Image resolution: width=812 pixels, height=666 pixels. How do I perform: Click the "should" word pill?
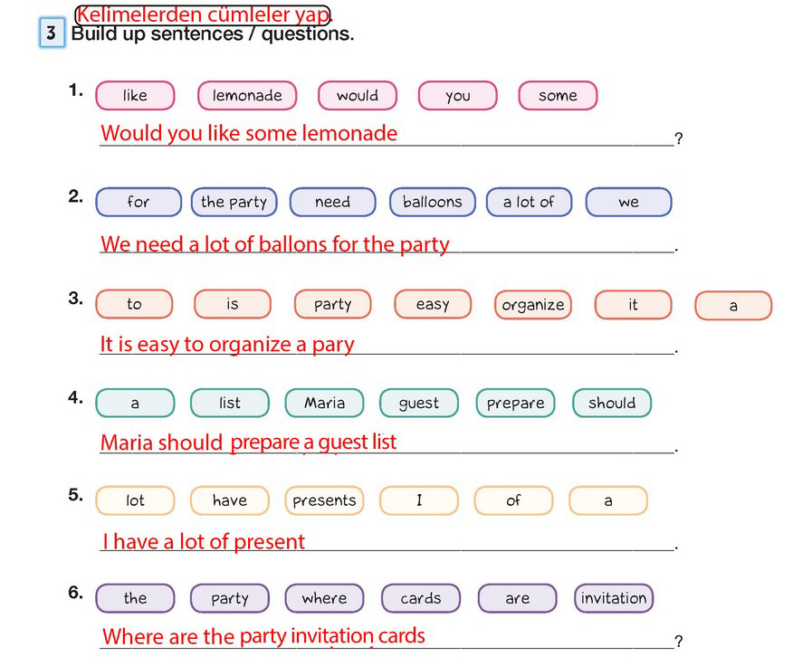click(612, 404)
